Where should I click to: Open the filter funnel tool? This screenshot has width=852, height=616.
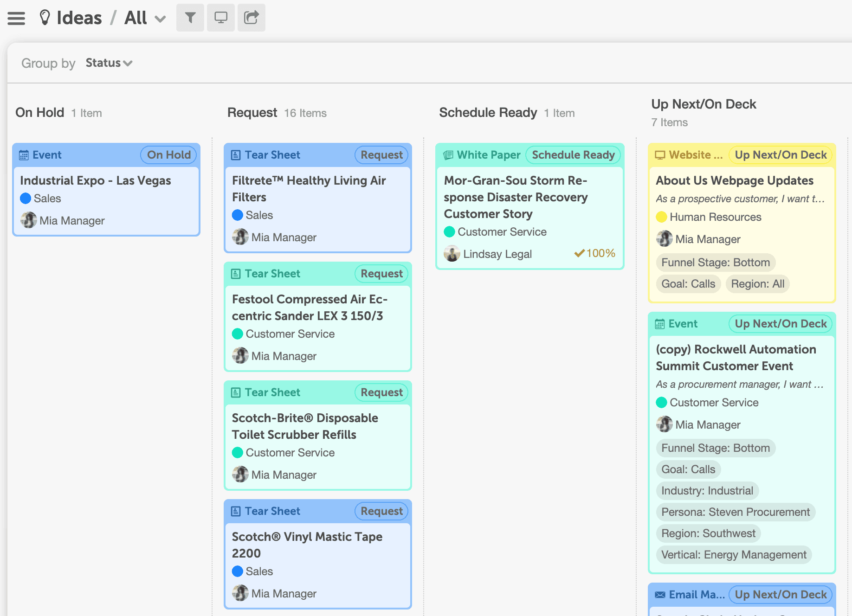click(190, 18)
